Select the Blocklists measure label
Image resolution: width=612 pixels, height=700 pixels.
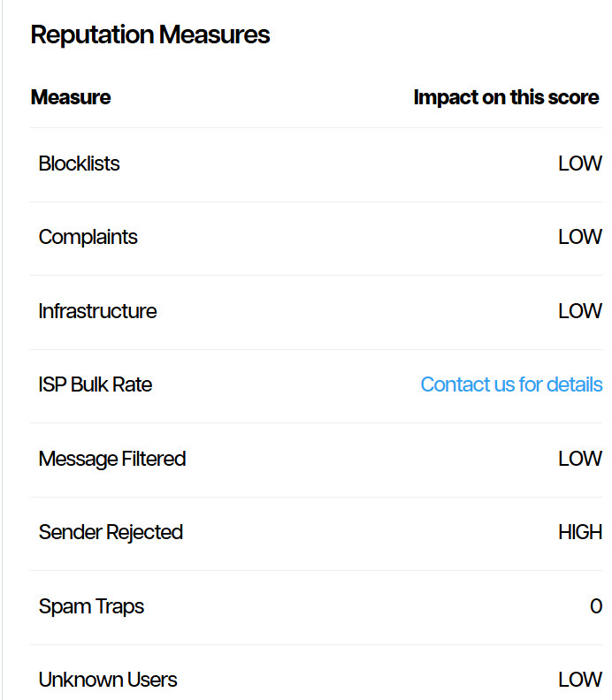pos(79,164)
